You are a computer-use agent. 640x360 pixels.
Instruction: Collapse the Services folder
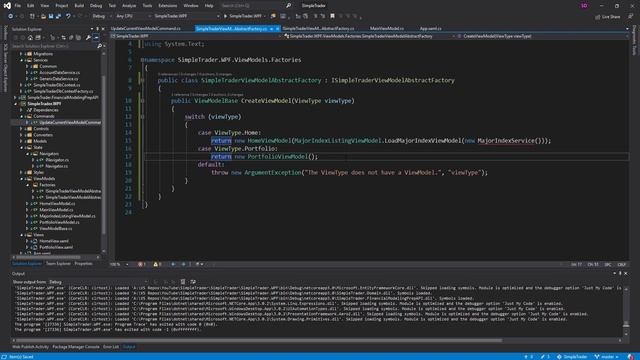(21, 60)
